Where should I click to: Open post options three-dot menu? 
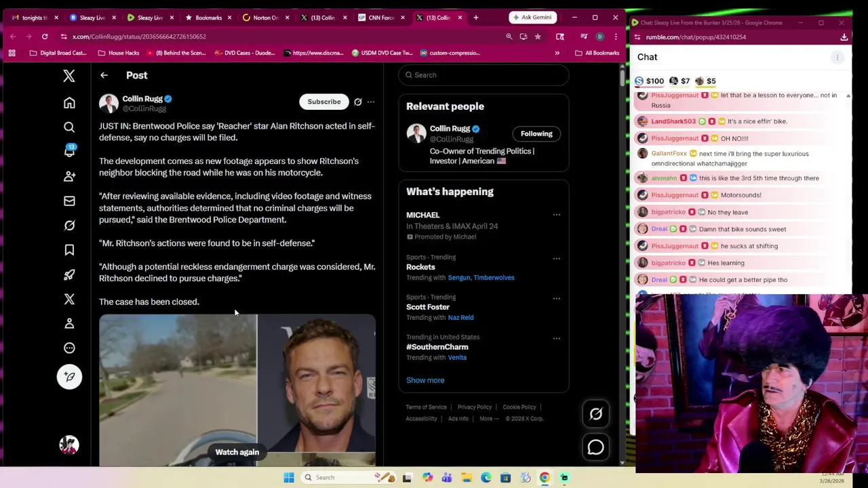(371, 102)
